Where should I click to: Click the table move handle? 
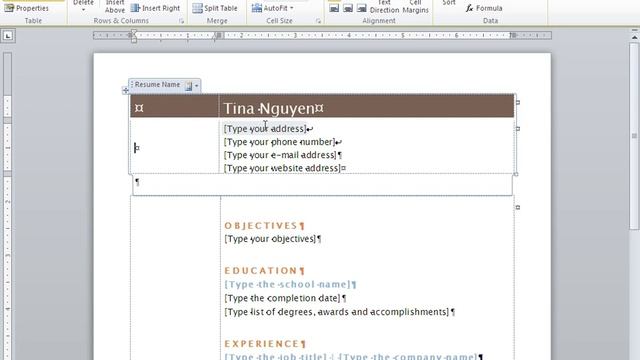tap(125, 90)
